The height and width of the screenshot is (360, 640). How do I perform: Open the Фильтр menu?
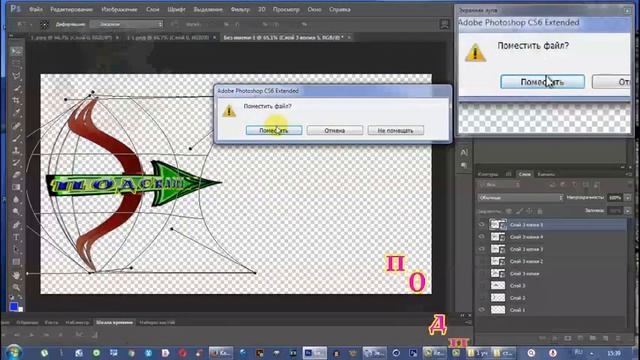pos(240,9)
